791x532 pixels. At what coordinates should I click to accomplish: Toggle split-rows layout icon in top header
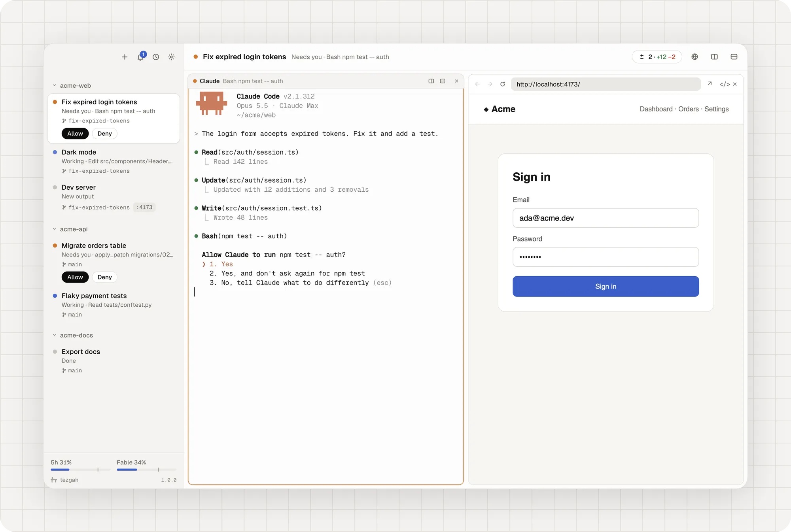[734, 57]
